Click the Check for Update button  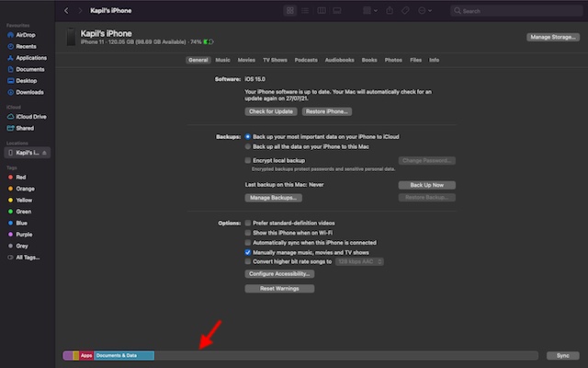coord(271,111)
